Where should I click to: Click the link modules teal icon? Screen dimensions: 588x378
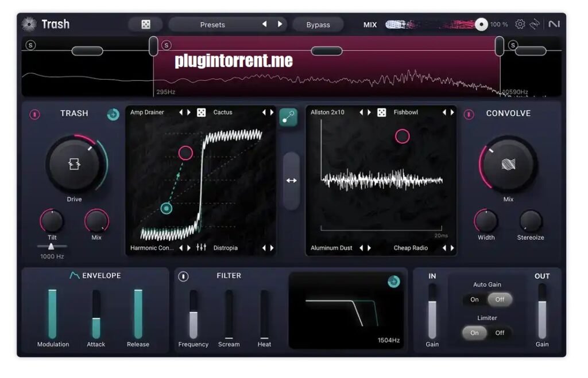(x=288, y=117)
